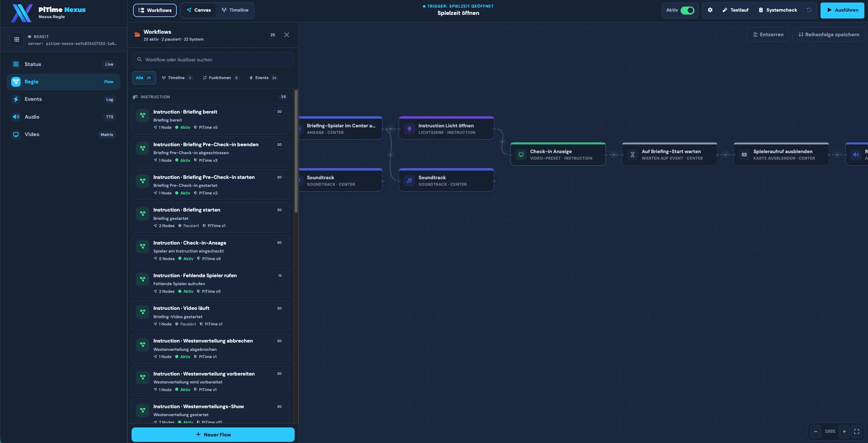868x443 pixels.
Task: Click the zoom percentage 100% label
Action: point(830,431)
